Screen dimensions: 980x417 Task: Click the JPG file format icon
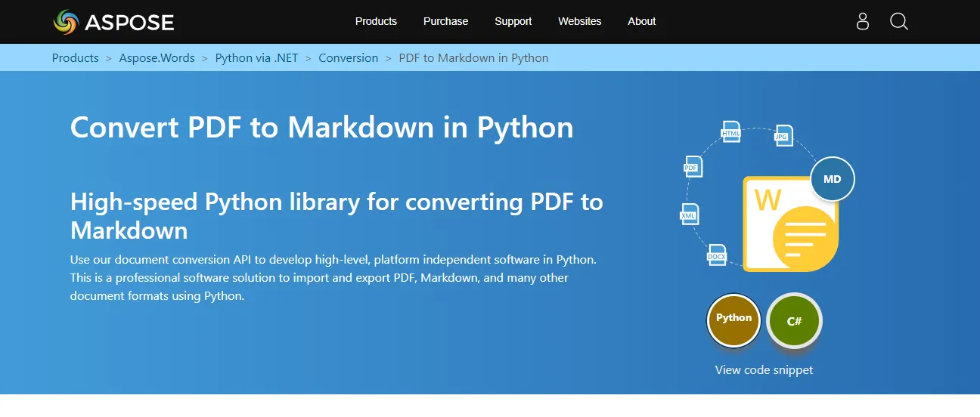pos(783,136)
